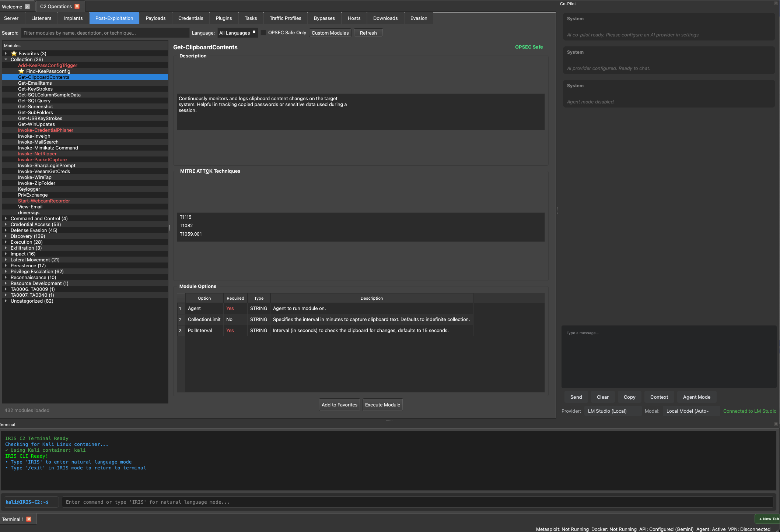Open the Evasion tab

[419, 18]
